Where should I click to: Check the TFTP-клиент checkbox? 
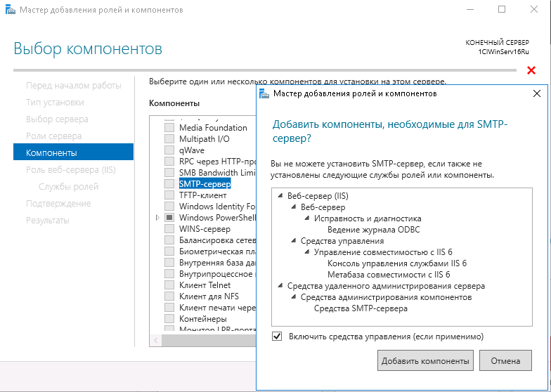[x=169, y=195]
